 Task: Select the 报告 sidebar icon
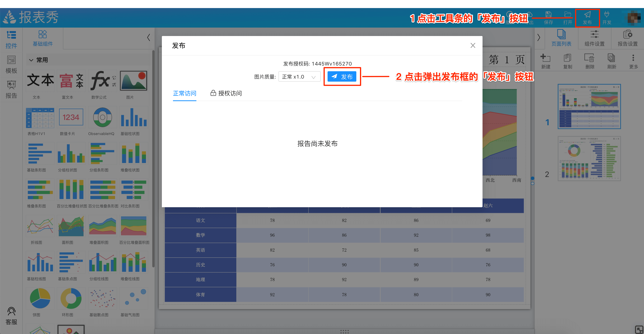(x=11, y=90)
